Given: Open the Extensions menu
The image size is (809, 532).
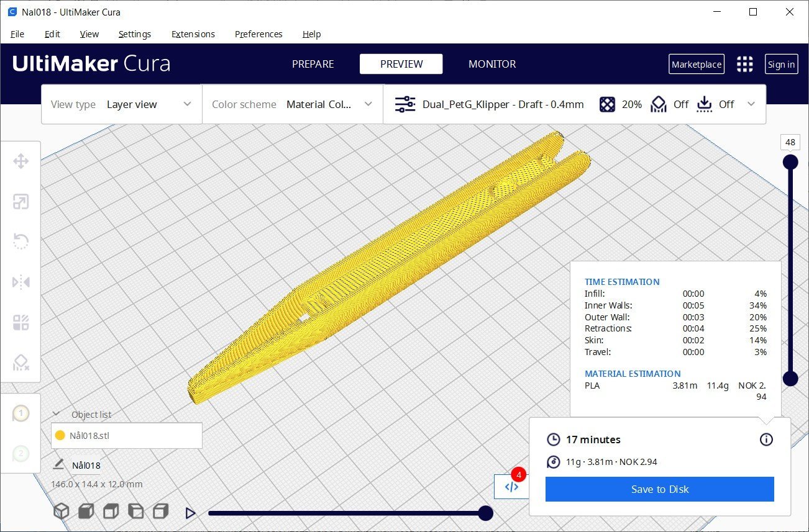Looking at the screenshot, I should click(x=193, y=34).
